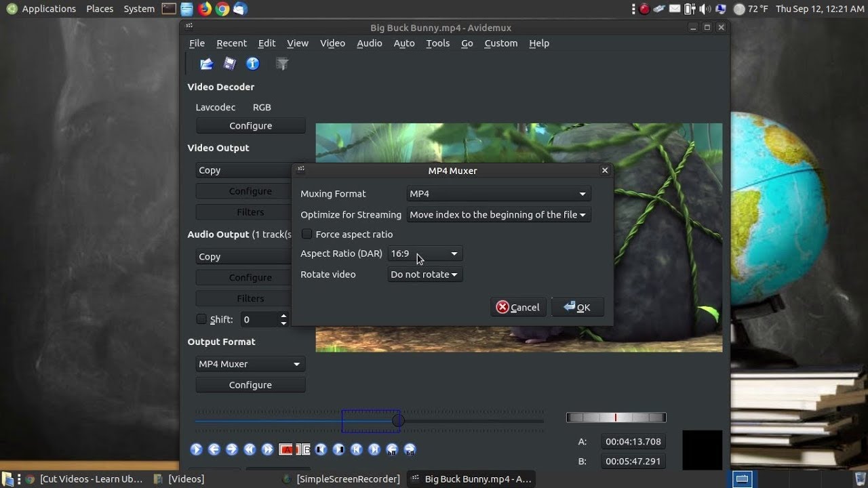Open the Help menu
This screenshot has width=868, height=488.
click(x=539, y=43)
